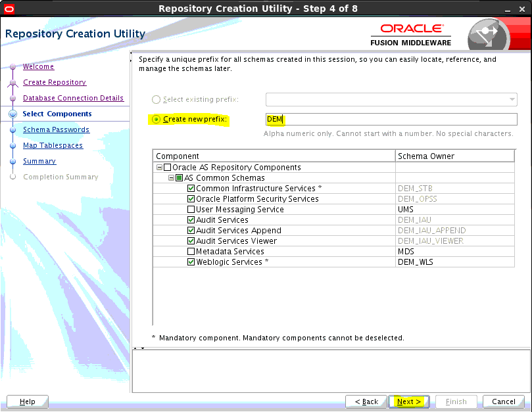Click the Schema Owner column header
This screenshot has width=532, height=412.
(x=455, y=156)
